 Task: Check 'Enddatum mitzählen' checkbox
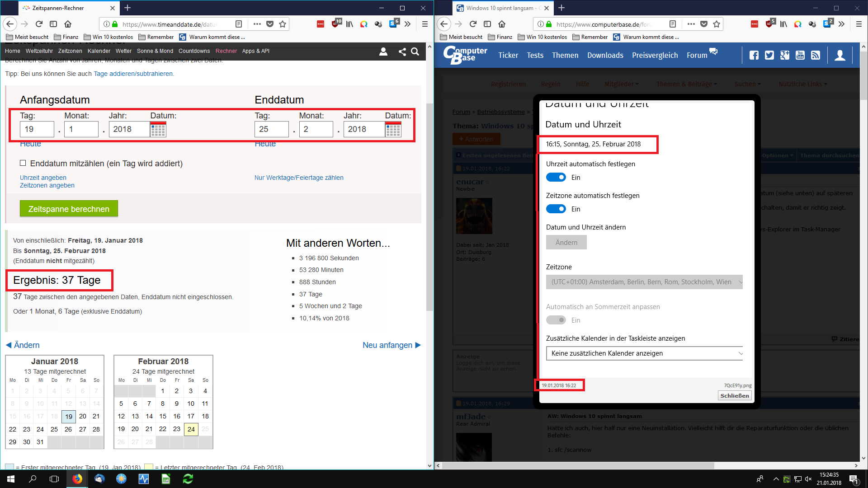[x=23, y=163]
